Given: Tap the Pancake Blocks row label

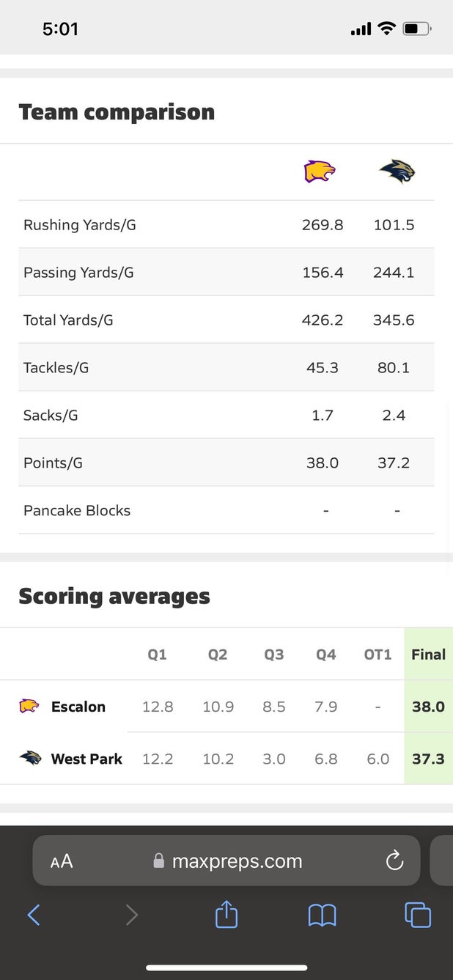Looking at the screenshot, I should 77,510.
